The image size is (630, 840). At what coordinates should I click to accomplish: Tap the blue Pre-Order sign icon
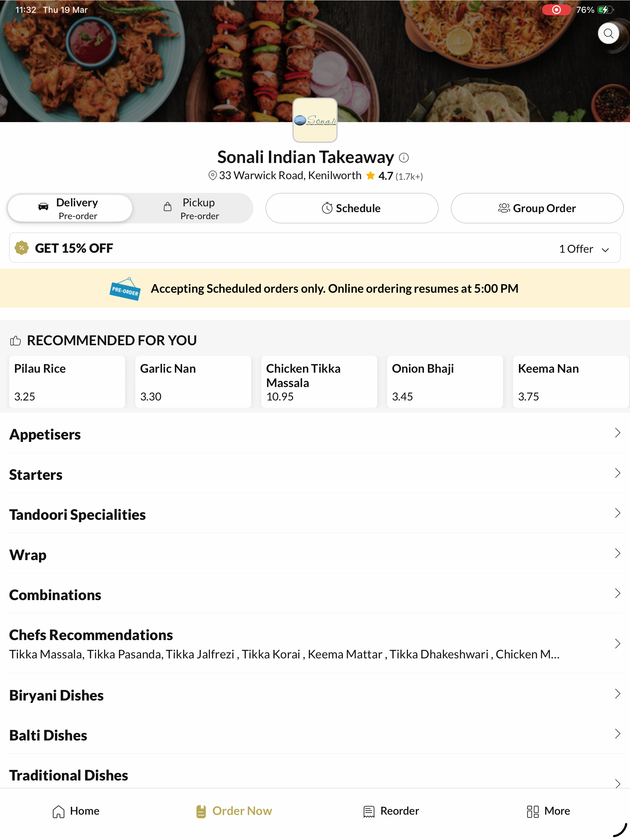point(125,289)
